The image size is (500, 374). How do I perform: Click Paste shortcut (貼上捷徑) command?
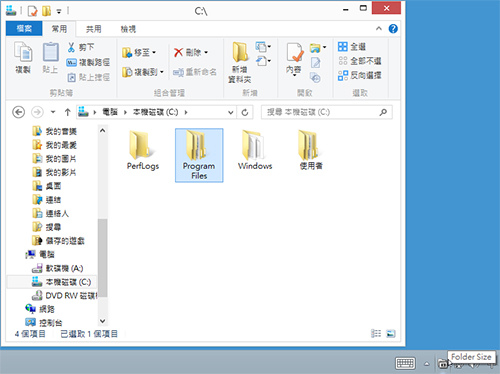click(x=88, y=77)
